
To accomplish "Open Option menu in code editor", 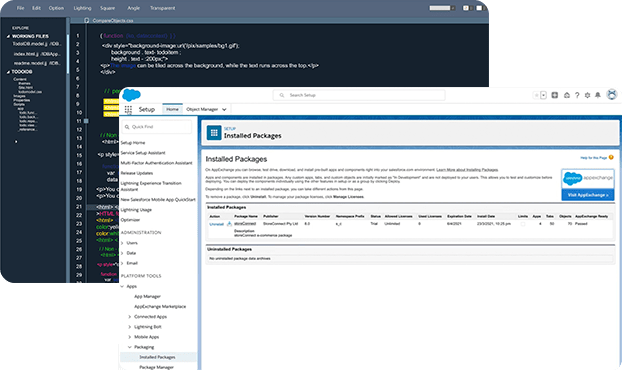I will pyautogui.click(x=56, y=8).
